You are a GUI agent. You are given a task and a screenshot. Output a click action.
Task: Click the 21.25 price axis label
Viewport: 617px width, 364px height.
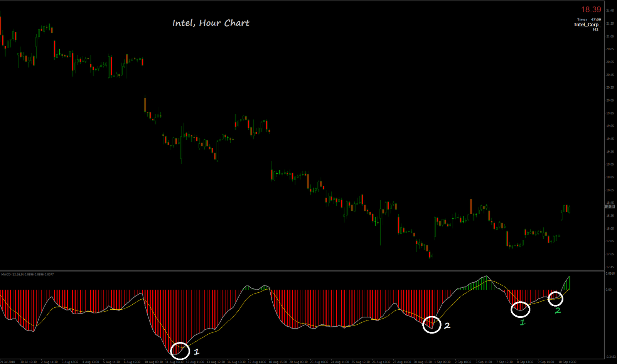(610, 23)
